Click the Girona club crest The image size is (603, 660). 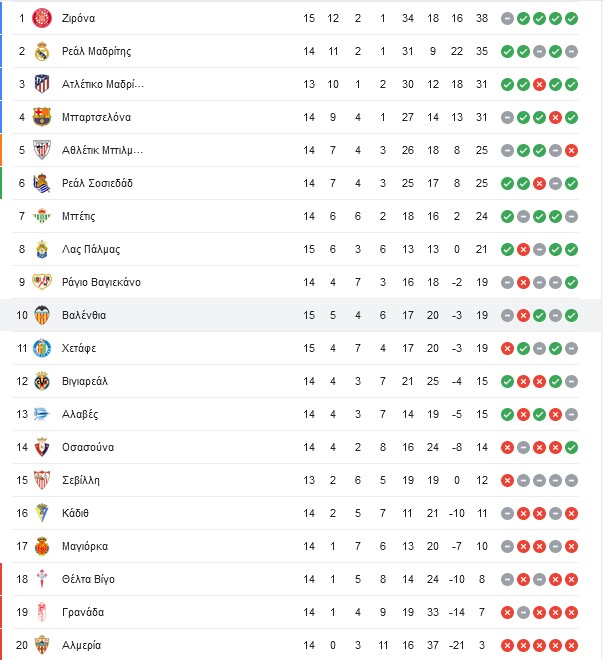tap(42, 18)
